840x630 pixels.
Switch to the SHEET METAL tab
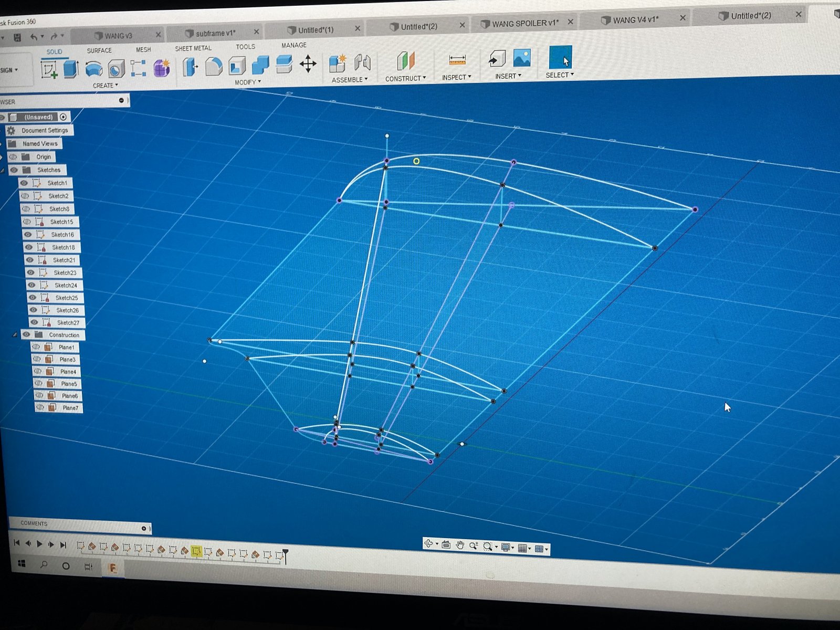pos(193,48)
